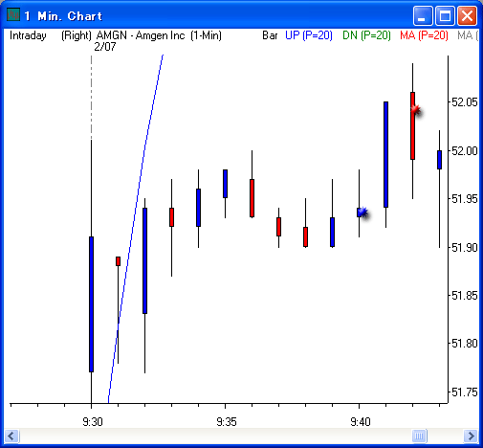Click the 52.00 price axis label
This screenshot has width=483, height=448.
point(465,150)
